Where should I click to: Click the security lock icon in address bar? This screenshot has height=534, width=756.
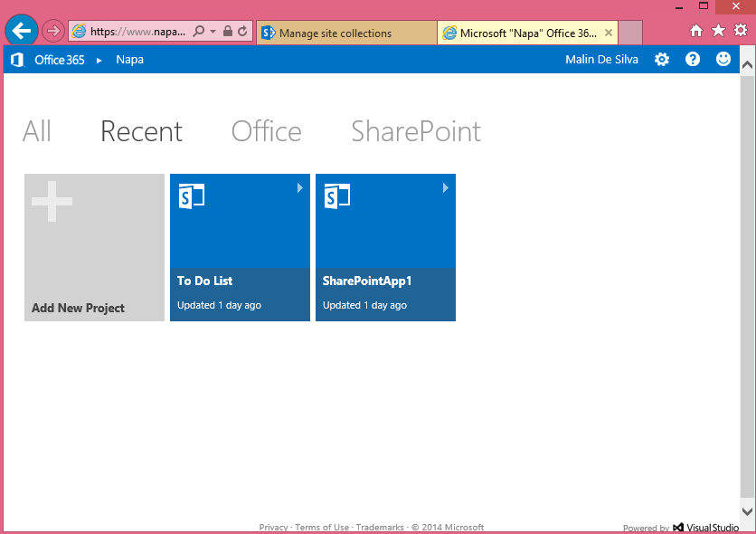point(228,32)
